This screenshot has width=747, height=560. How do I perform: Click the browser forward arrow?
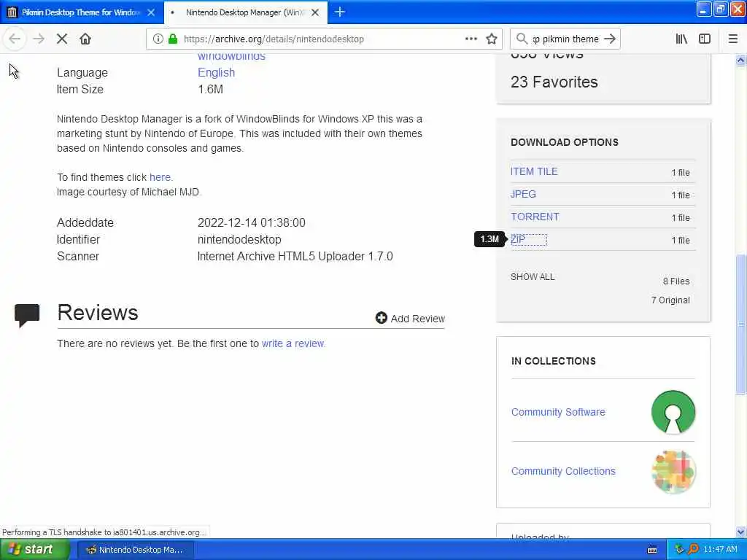click(39, 39)
